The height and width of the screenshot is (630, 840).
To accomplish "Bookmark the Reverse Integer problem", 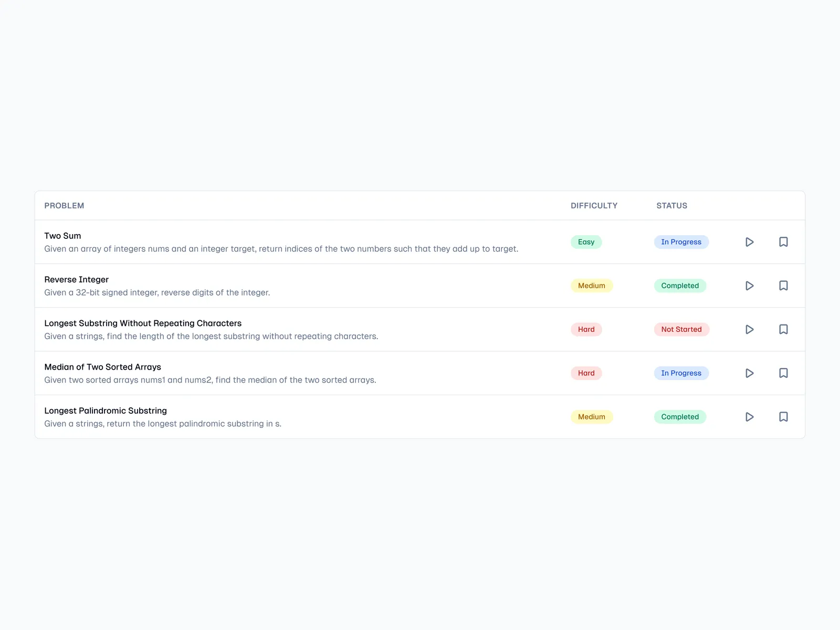I will click(783, 286).
